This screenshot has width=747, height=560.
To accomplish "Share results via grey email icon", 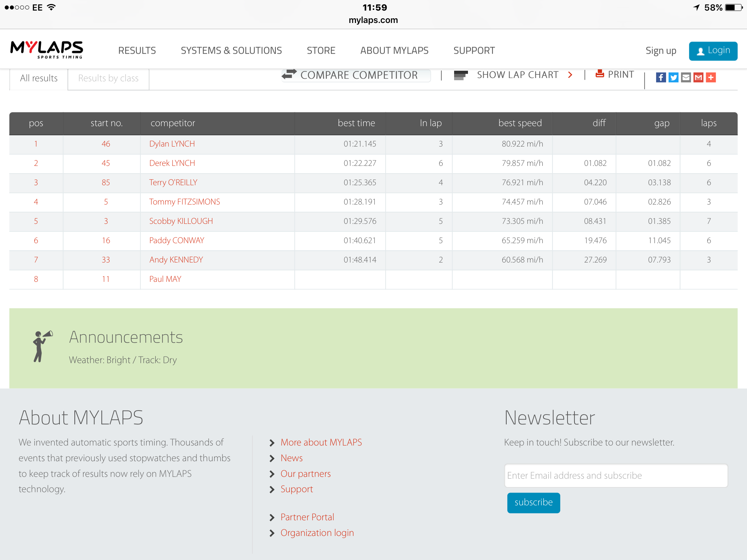I will (x=686, y=77).
